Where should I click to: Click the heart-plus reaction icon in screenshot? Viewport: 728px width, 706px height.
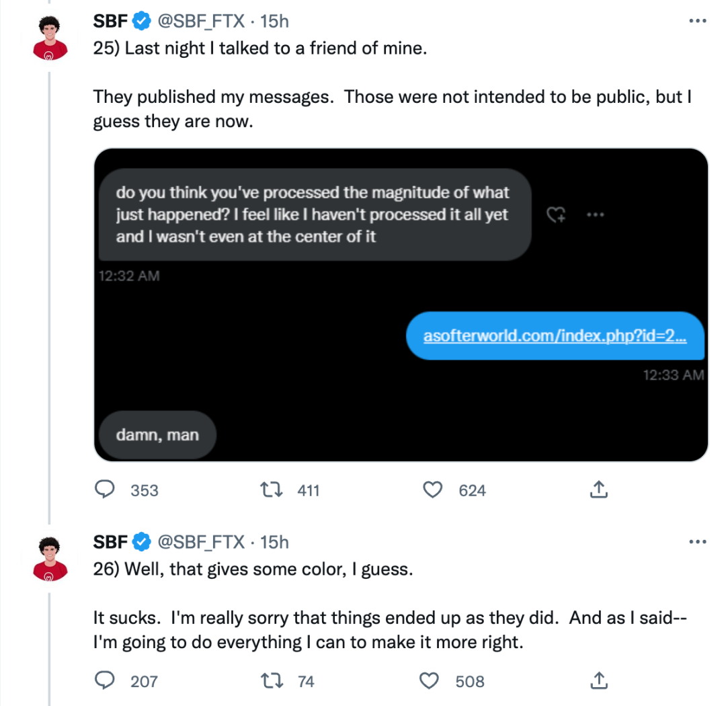pyautogui.click(x=555, y=215)
